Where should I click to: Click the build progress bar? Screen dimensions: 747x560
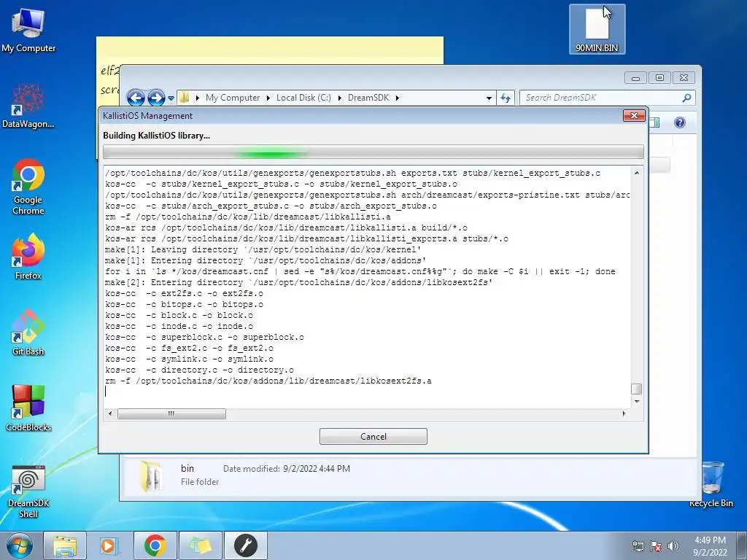tap(373, 152)
